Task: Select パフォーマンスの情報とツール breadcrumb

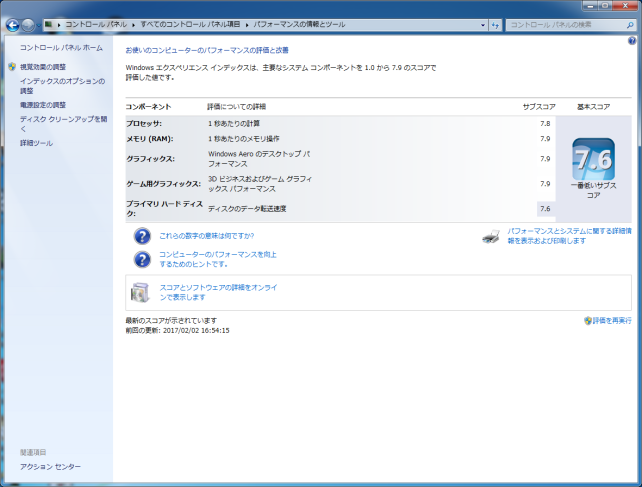Action: [299, 25]
